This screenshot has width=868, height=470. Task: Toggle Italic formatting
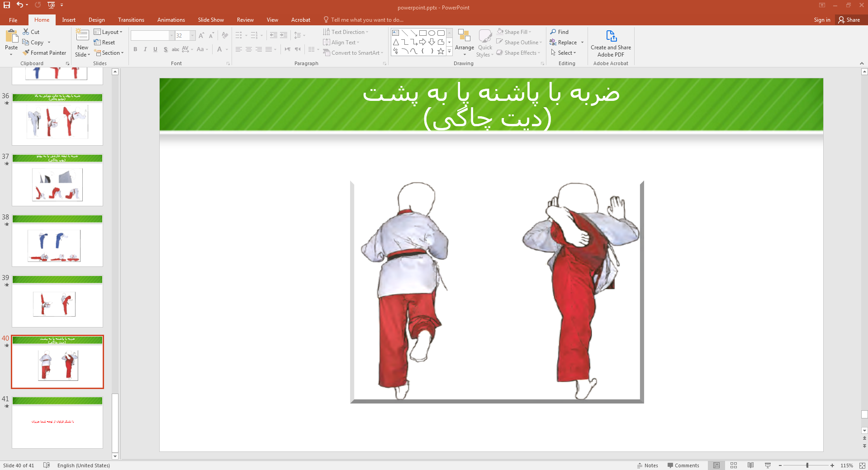[145, 49]
